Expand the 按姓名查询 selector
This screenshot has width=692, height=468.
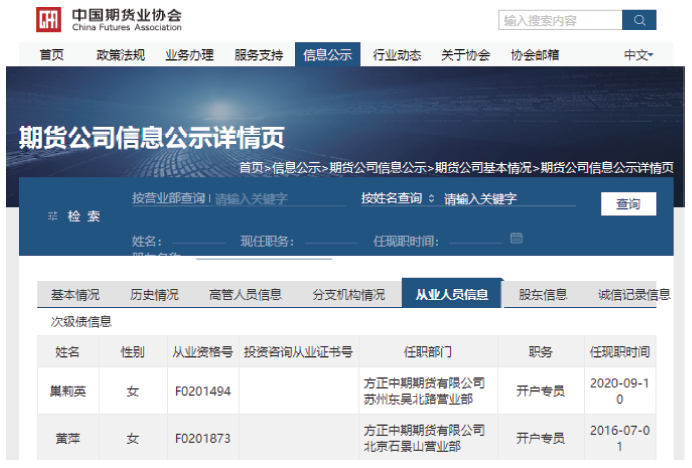coord(398,198)
